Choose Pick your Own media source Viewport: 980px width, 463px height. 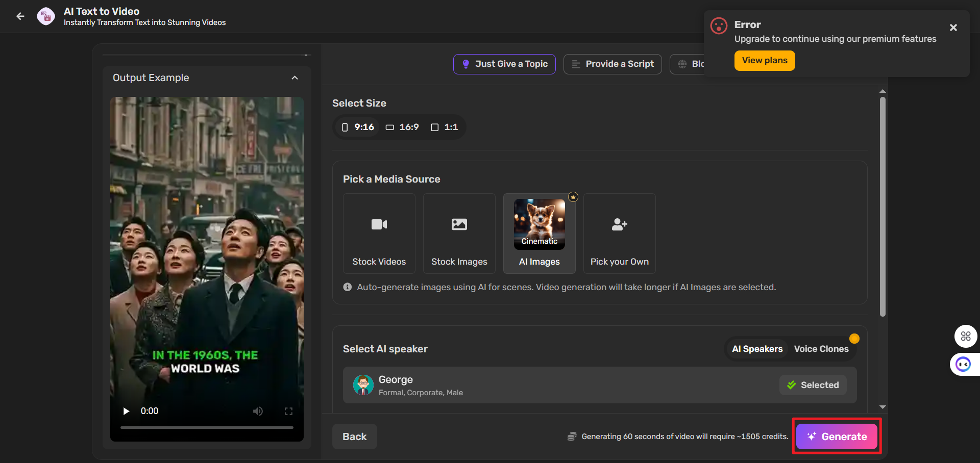coord(619,234)
